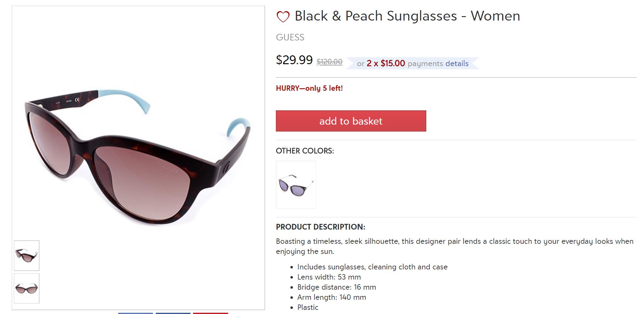The width and height of the screenshot is (644, 314).
Task: Click the Bridge distance 16 mm bullet
Action: point(336,287)
